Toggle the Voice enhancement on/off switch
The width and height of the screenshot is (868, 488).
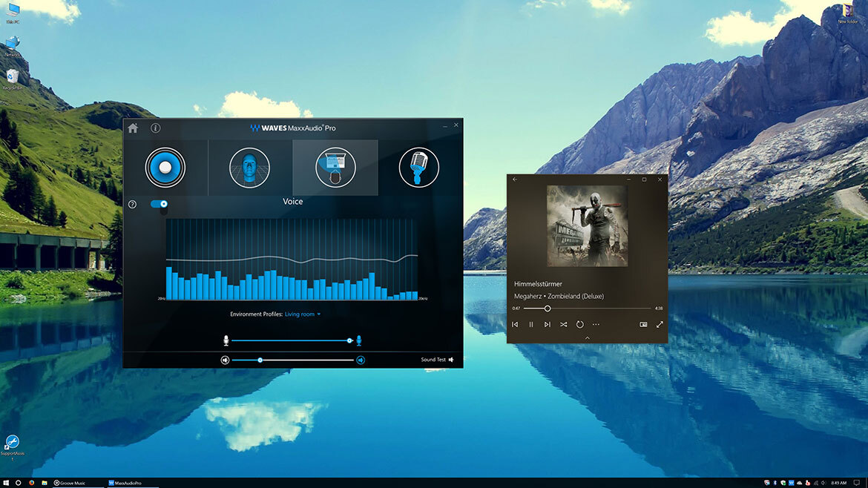pyautogui.click(x=159, y=204)
